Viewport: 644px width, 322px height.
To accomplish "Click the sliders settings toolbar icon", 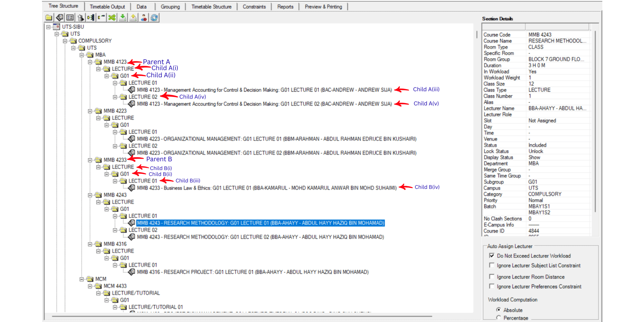I will coord(70,17).
